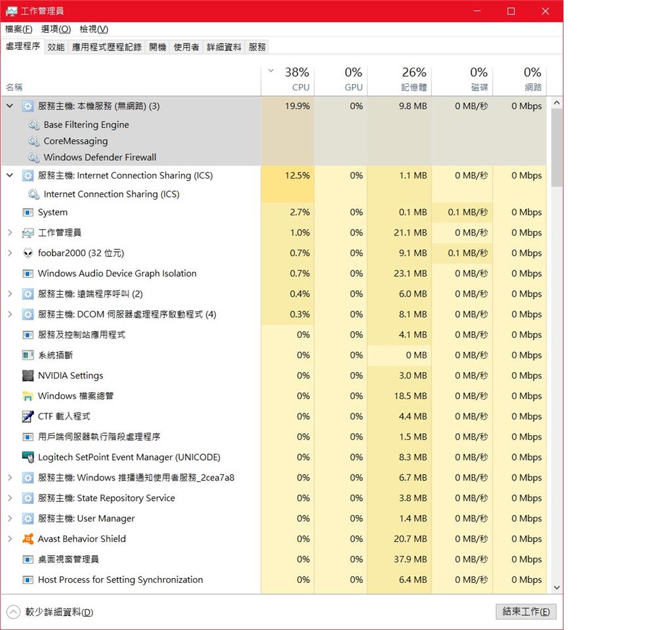The height and width of the screenshot is (630, 672).
Task: Switch to the 應用程式歷程記錄 tab
Action: point(107,47)
